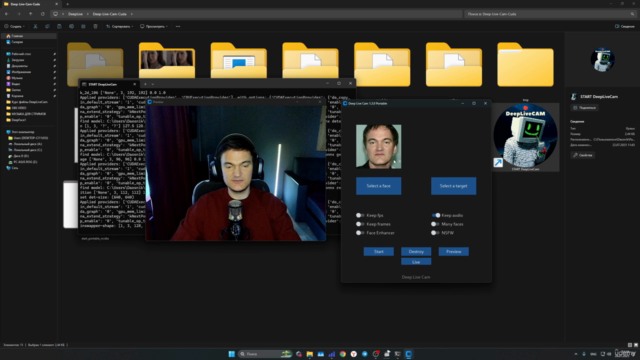640x360 pixels.
Task: Click the Explorer search input field
Action: [551, 14]
